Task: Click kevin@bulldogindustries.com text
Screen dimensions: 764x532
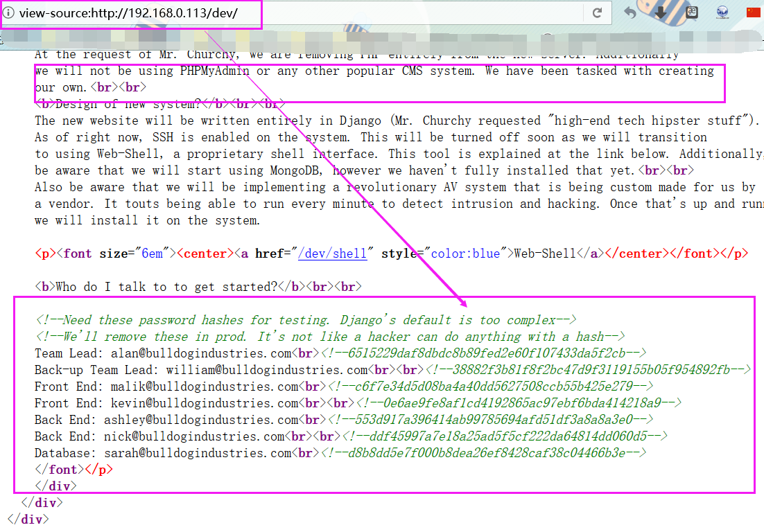Action: (x=204, y=403)
